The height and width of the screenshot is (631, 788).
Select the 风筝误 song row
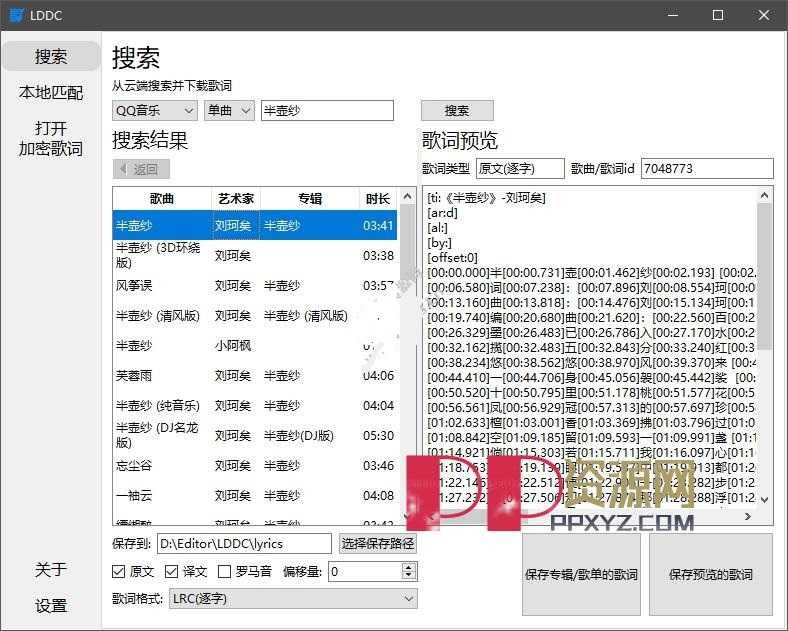pos(255,285)
